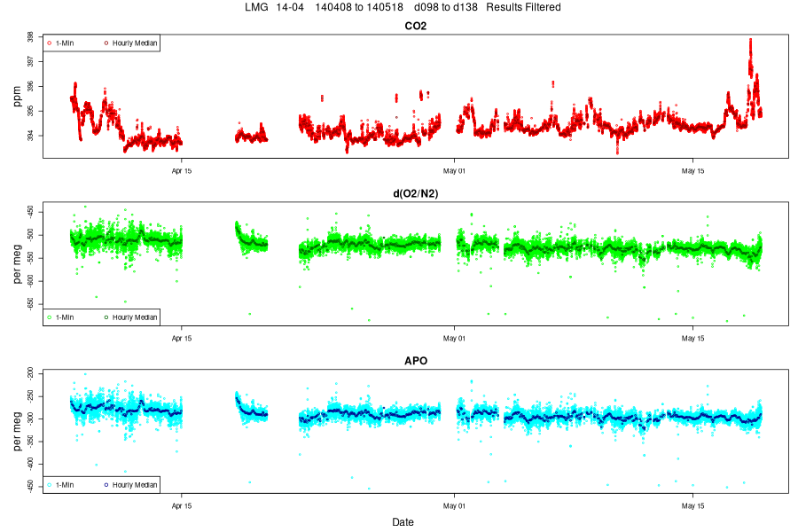Click the 'ppm' y-axis label
Image resolution: width=798 pixels, height=532 pixels.
18,97
